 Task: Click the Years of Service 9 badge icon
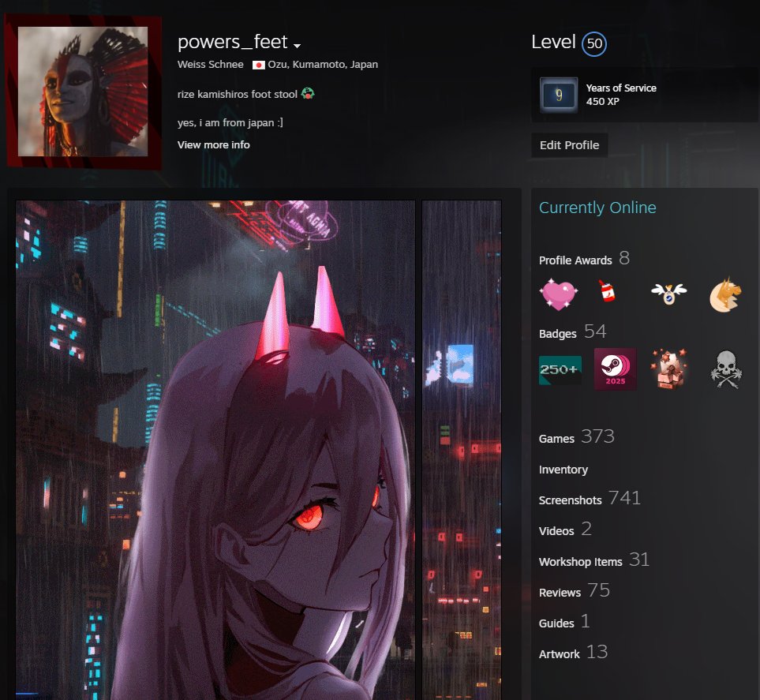tap(559, 95)
